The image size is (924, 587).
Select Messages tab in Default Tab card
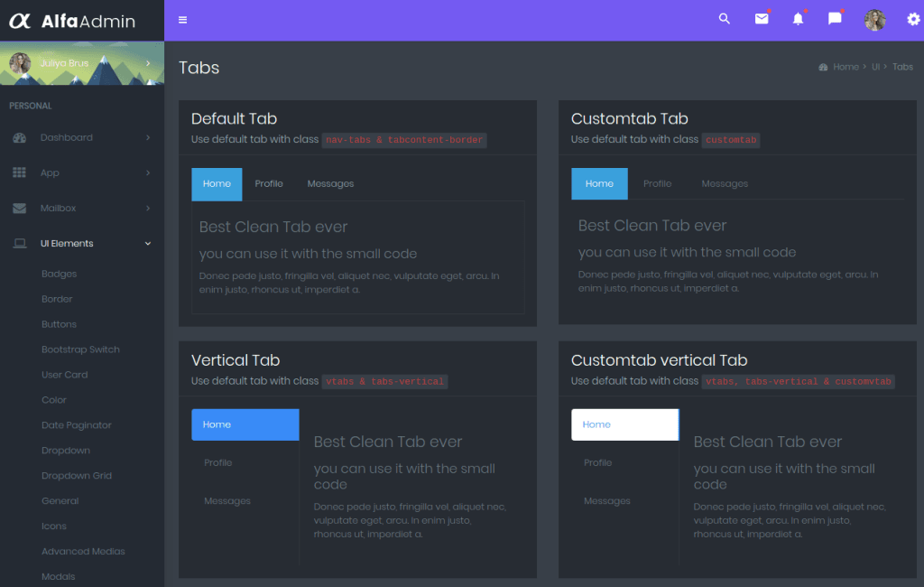[330, 184]
